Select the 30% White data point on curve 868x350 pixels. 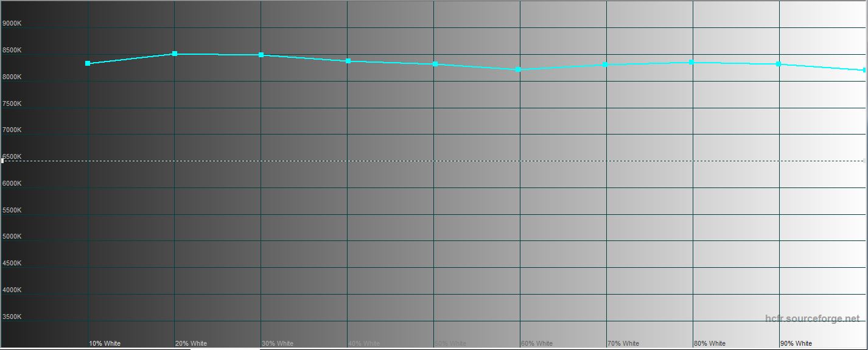click(x=261, y=55)
